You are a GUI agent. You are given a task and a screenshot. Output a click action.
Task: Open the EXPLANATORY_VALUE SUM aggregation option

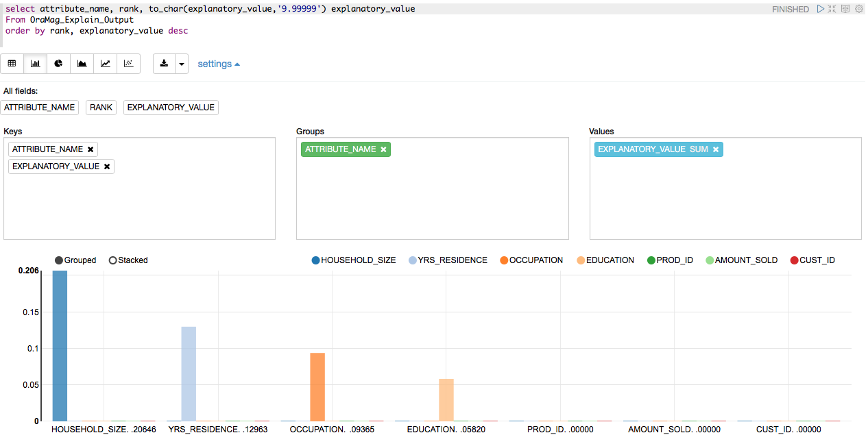point(699,149)
